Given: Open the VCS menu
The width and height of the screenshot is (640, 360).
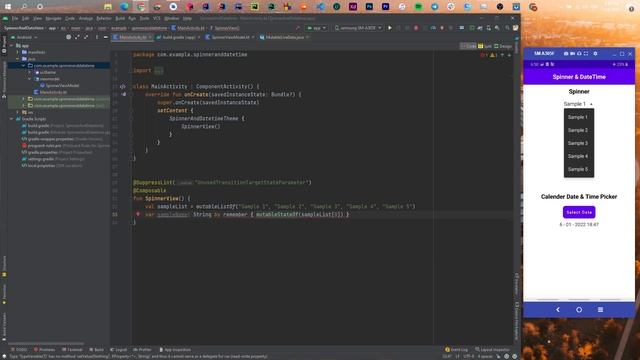Looking at the screenshot, I should coord(157,18).
